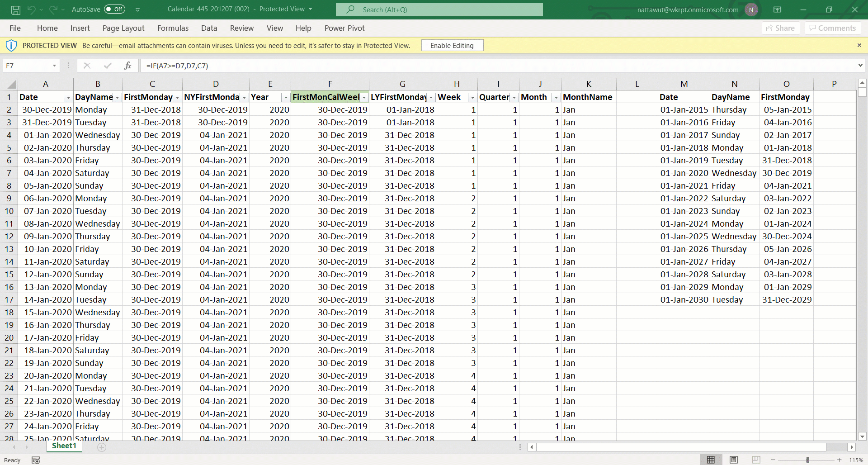Viewport: 868px width, 465px height.
Task: Click the New sheet plus icon
Action: point(102,447)
